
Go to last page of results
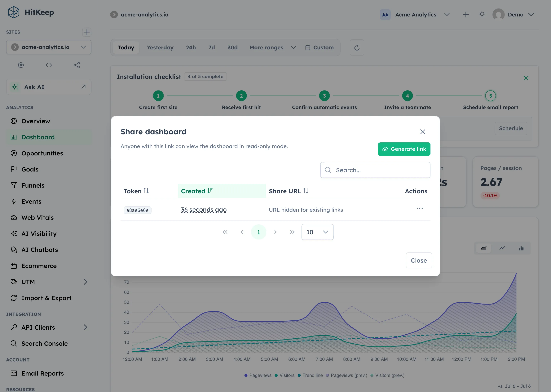pos(292,232)
